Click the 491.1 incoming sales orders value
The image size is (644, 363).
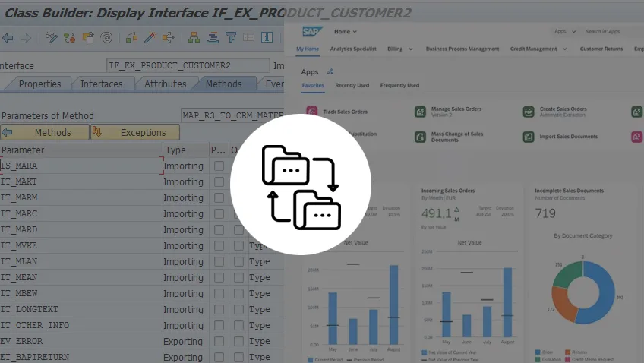436,213
